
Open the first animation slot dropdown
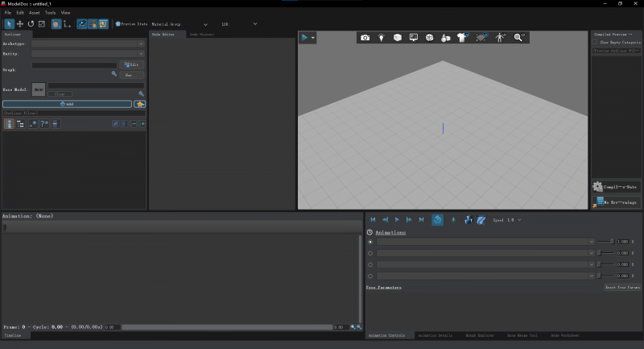pyautogui.click(x=485, y=242)
